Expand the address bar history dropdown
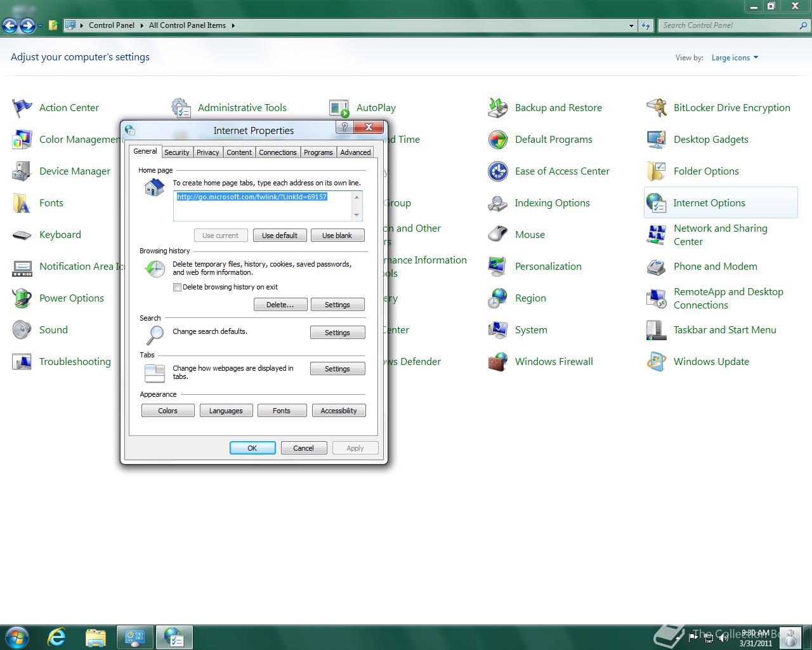 [x=631, y=25]
